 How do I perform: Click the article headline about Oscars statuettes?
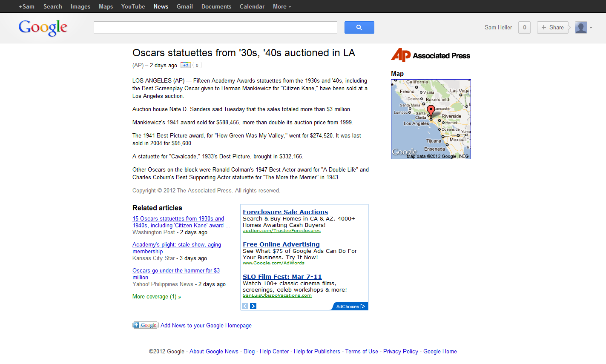click(x=244, y=53)
